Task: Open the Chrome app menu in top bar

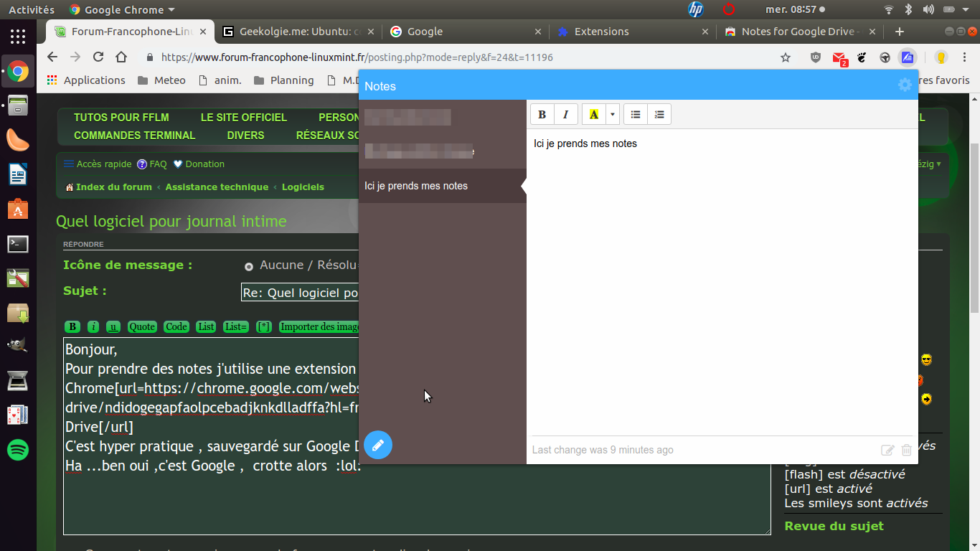Action: (x=122, y=10)
